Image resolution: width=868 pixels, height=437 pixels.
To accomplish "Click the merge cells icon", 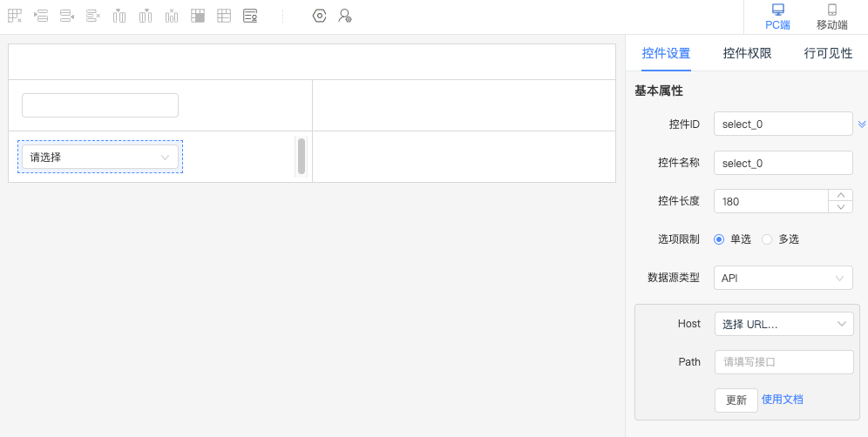I will point(198,16).
